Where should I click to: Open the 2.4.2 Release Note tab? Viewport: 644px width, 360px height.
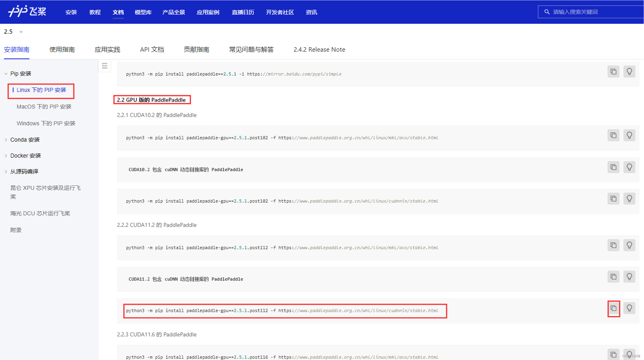(319, 49)
